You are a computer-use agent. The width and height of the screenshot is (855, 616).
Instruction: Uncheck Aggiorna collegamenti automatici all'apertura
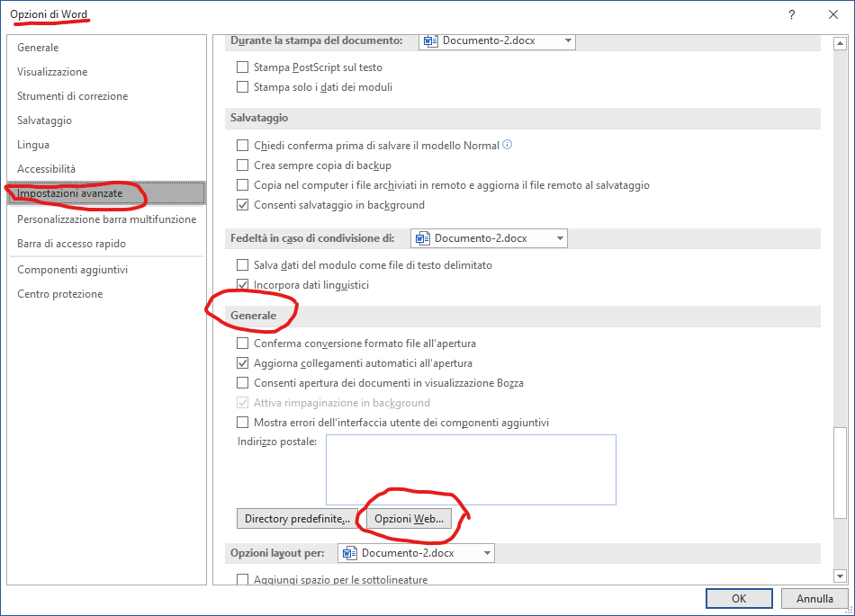243,363
